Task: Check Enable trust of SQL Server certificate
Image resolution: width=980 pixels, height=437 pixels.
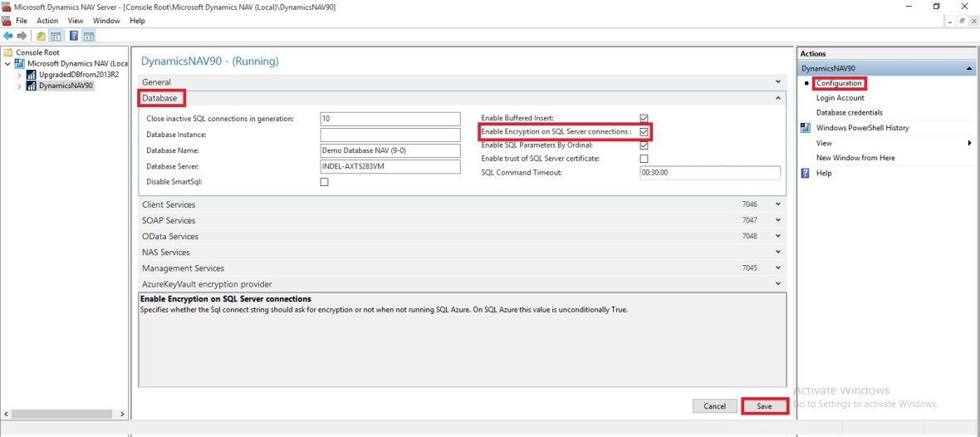Action: tap(644, 159)
